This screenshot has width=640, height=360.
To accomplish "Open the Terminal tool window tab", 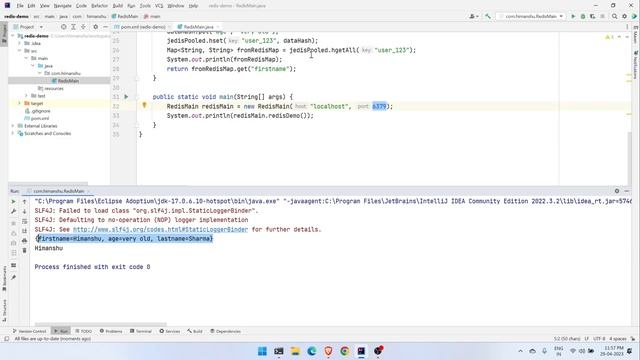I will pos(141,331).
